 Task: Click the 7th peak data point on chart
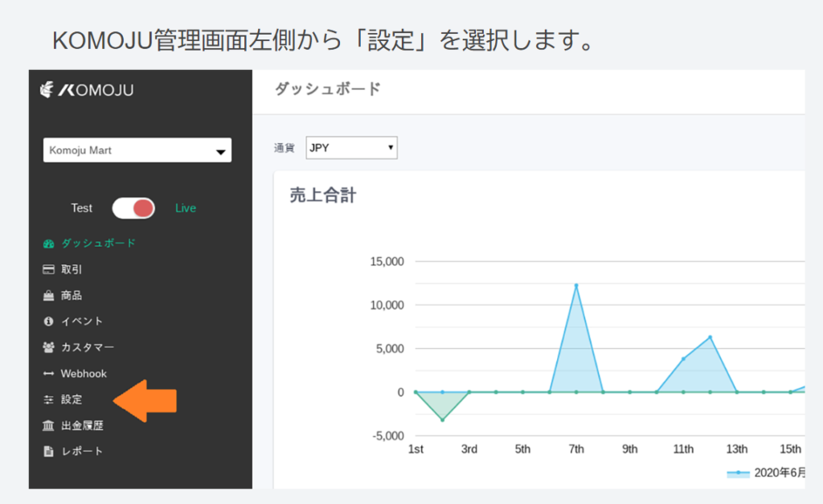coord(576,285)
